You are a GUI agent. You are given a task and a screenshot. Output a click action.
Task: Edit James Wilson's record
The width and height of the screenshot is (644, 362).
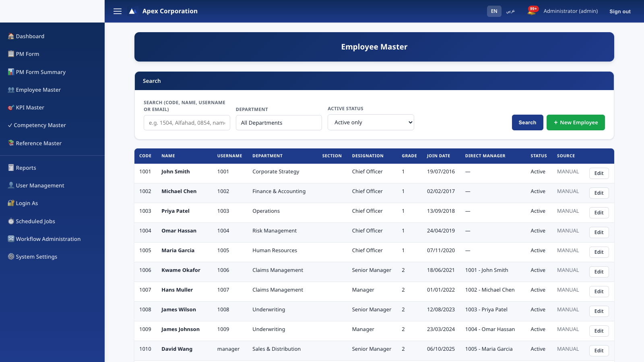point(599,311)
